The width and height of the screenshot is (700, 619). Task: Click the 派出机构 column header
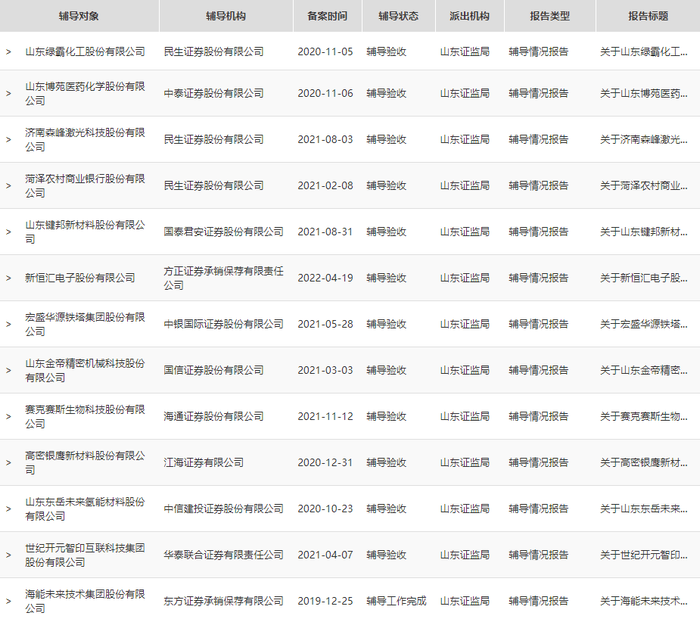[x=470, y=16]
